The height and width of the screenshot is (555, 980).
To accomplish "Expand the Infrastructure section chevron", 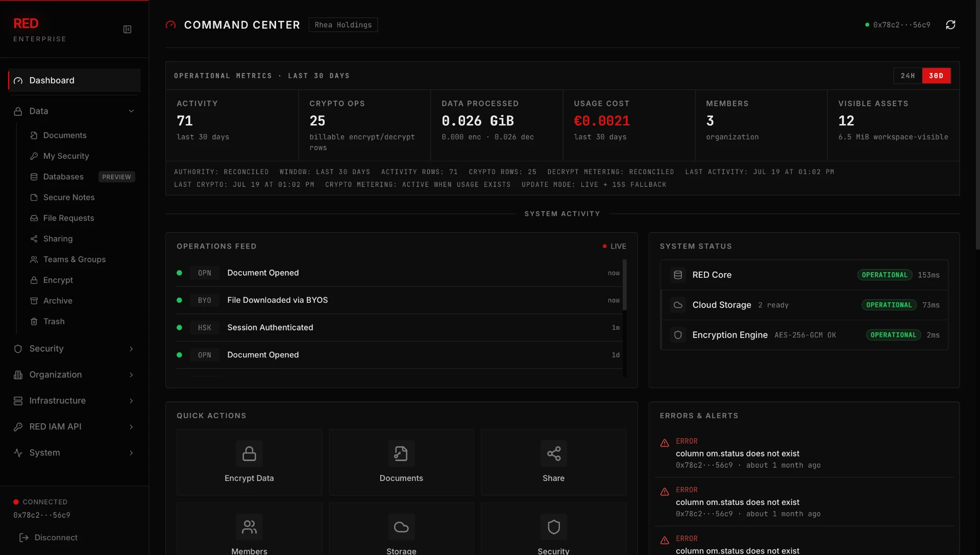I will click(131, 401).
